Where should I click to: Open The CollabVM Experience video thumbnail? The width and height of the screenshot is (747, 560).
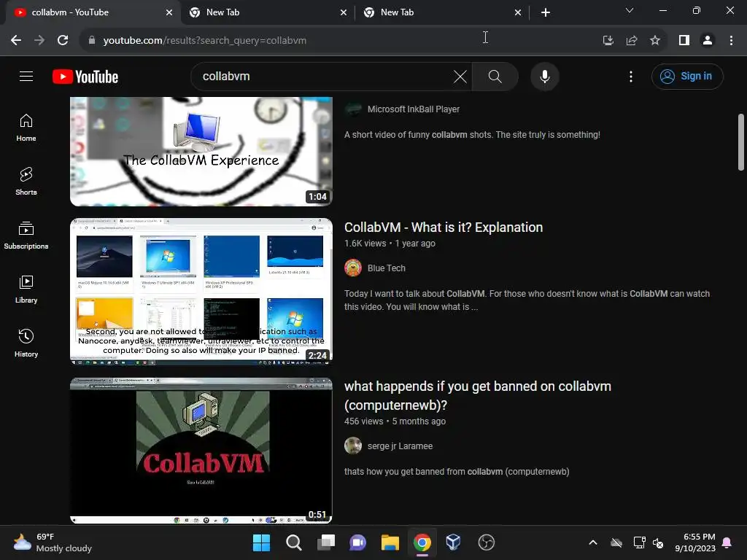point(201,152)
